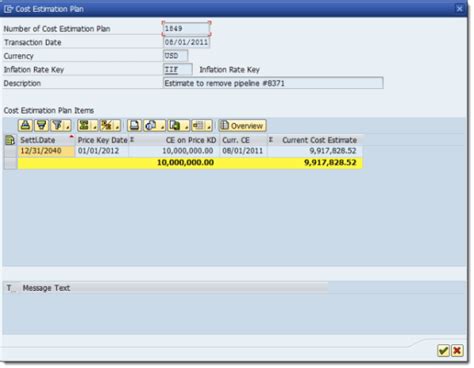Click the dialog title bar icon
The width and height of the screenshot is (474, 368).
pyautogui.click(x=8, y=9)
